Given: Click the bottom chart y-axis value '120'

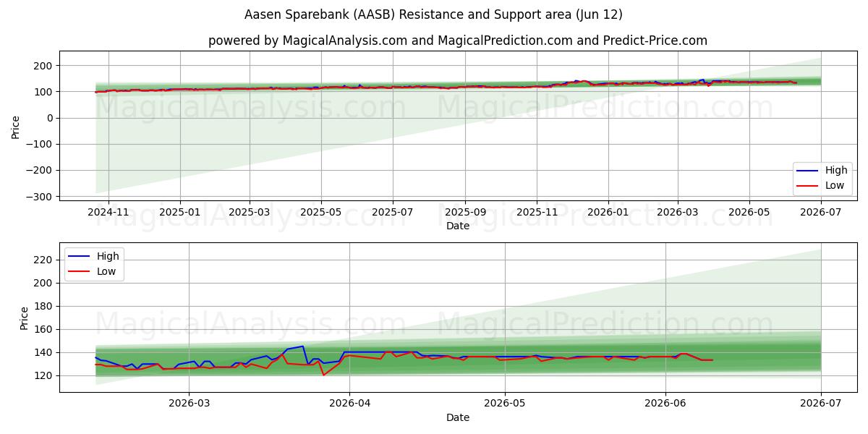Looking at the screenshot, I should coord(44,375).
